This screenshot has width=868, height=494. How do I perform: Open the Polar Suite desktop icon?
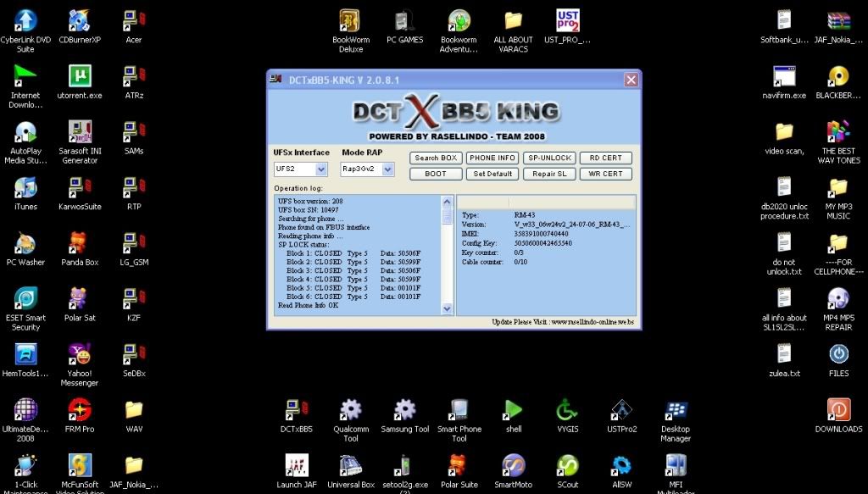459,466
